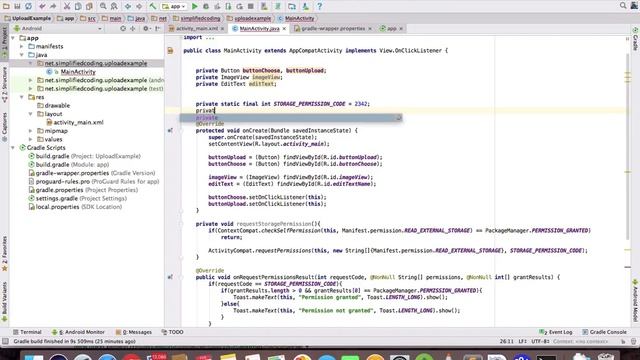Click the project panel settings gear icon
Image resolution: width=640 pixels, height=360 pixels.
tap(146, 29)
